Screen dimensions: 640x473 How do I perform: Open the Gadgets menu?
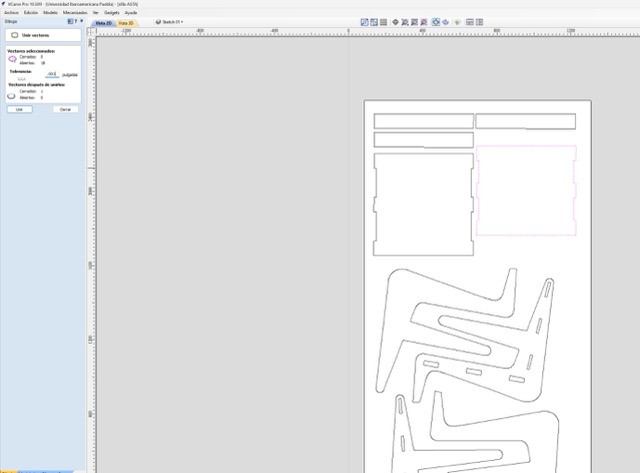tap(111, 13)
